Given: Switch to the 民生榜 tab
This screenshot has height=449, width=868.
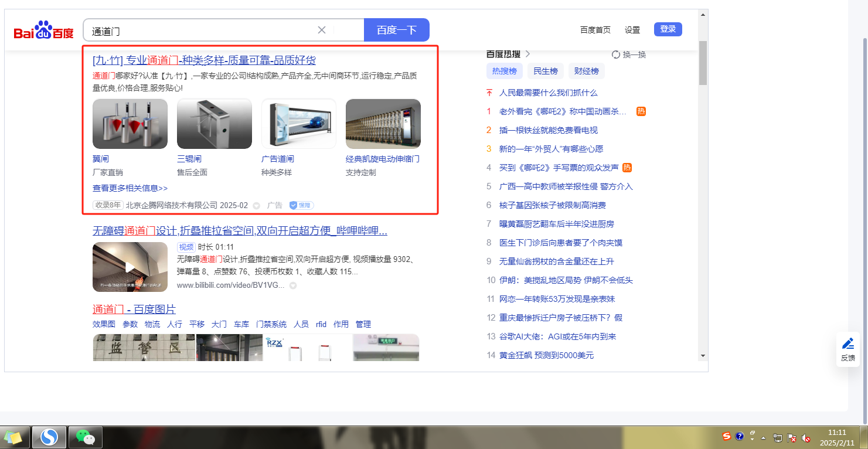Looking at the screenshot, I should pos(545,72).
